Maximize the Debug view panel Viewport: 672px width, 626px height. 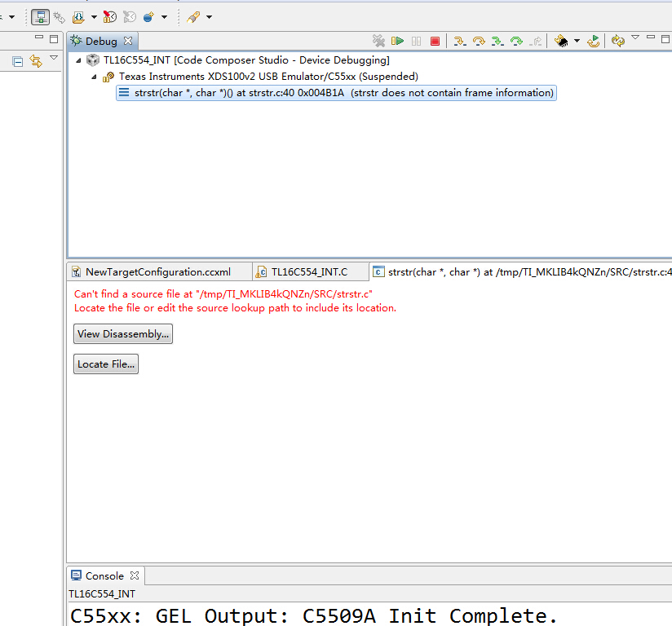pyautogui.click(x=665, y=39)
